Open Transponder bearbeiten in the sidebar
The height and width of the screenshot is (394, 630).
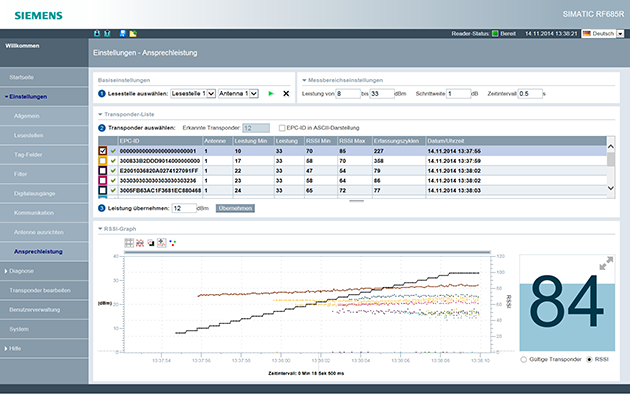coord(40,290)
